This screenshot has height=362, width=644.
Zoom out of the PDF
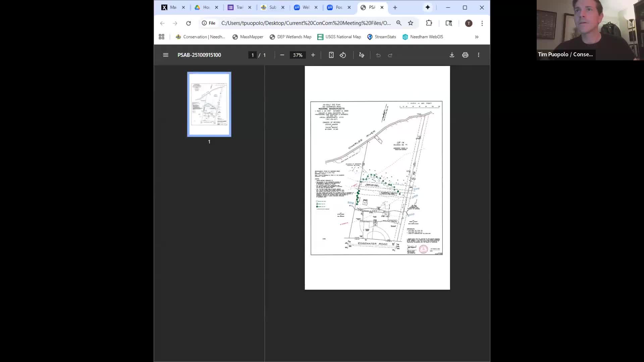pyautogui.click(x=282, y=55)
